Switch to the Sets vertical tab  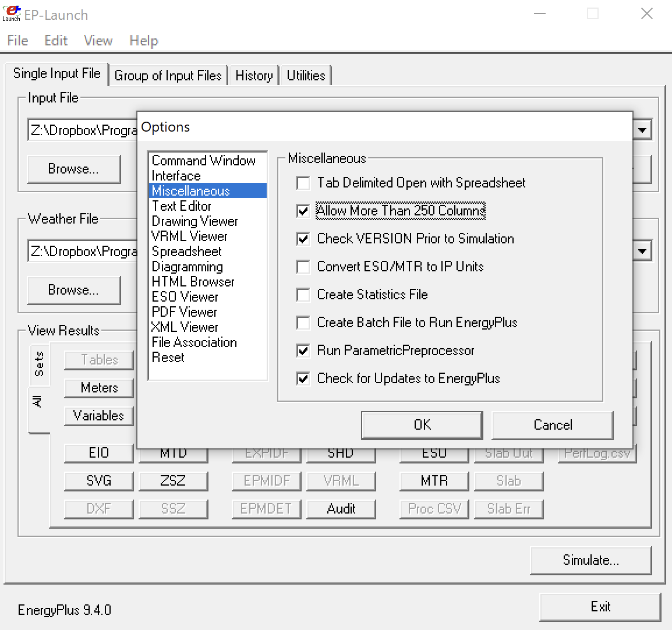click(39, 364)
